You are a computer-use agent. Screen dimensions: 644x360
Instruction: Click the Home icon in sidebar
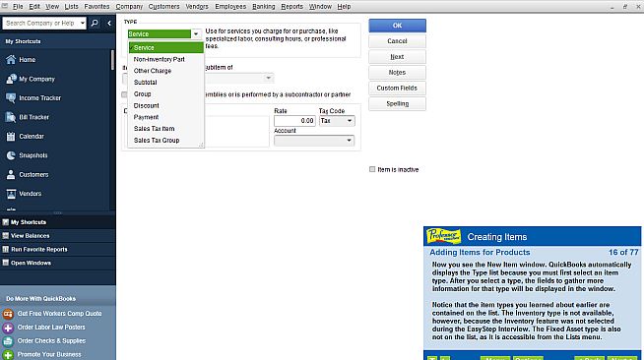(x=11, y=59)
